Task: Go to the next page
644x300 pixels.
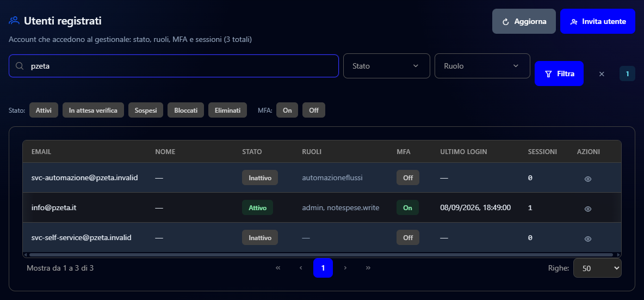Action: coord(345,268)
